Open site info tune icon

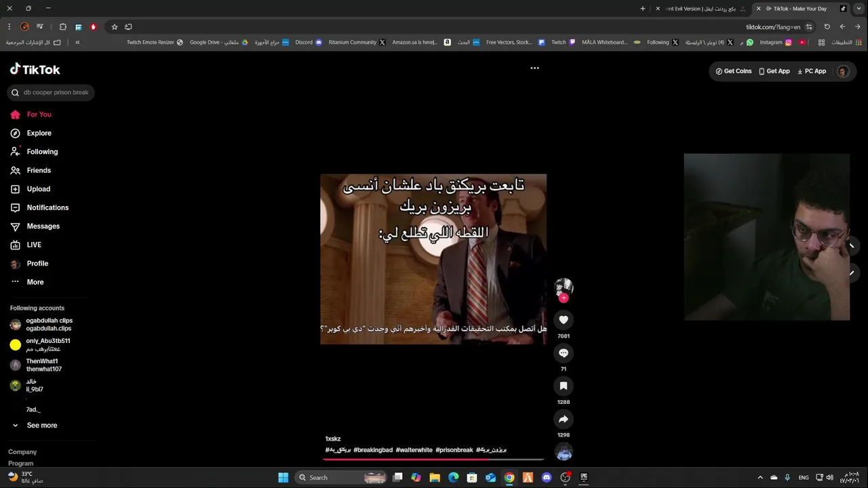[809, 27]
